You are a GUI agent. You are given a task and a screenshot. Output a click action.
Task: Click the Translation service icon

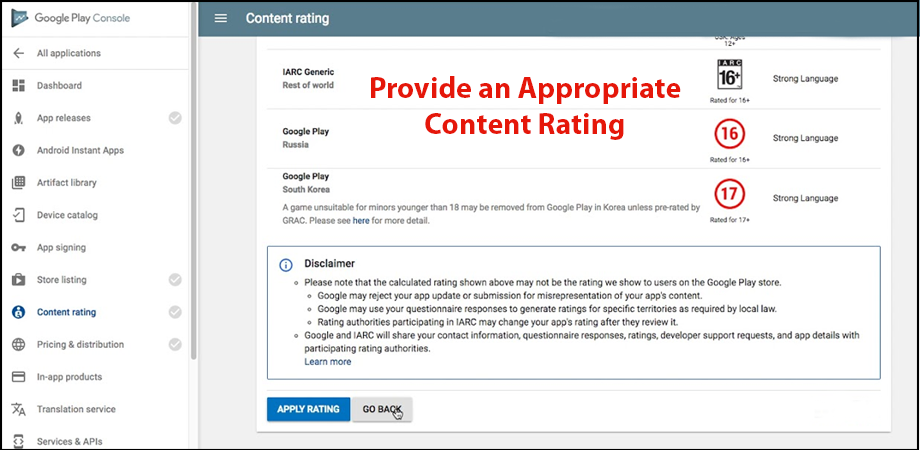[x=18, y=409]
